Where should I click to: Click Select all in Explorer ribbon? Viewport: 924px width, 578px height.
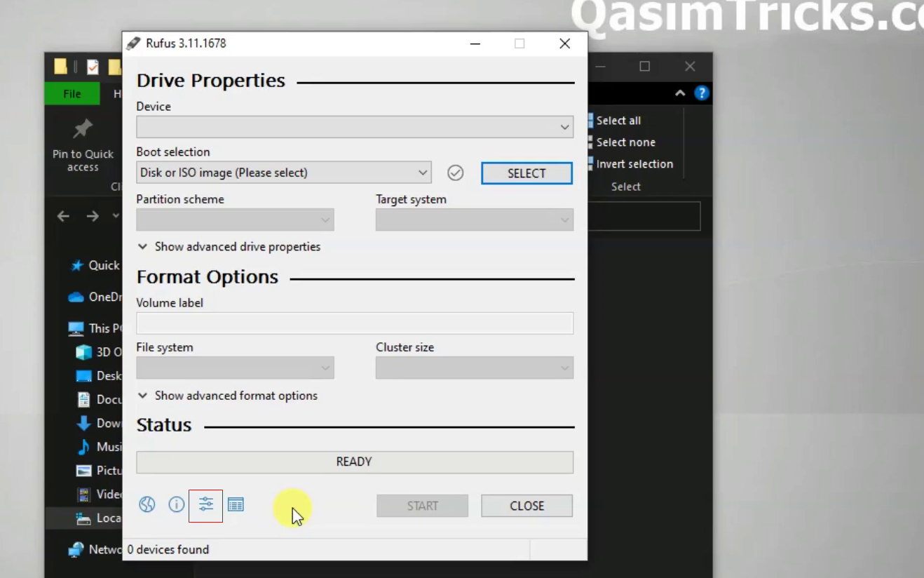pos(613,121)
